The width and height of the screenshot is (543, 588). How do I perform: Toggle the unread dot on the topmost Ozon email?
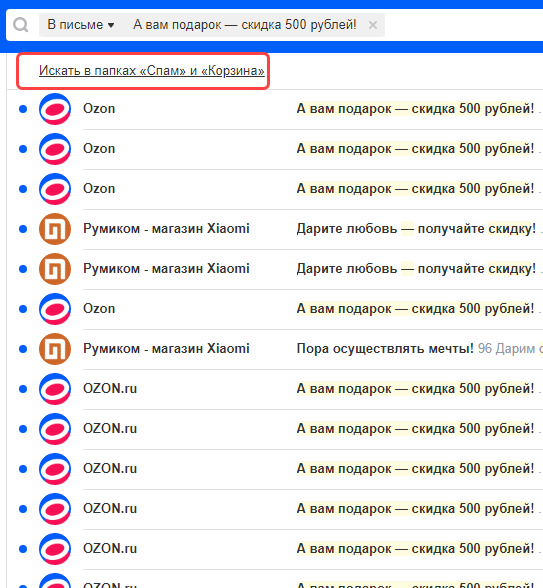click(x=23, y=109)
